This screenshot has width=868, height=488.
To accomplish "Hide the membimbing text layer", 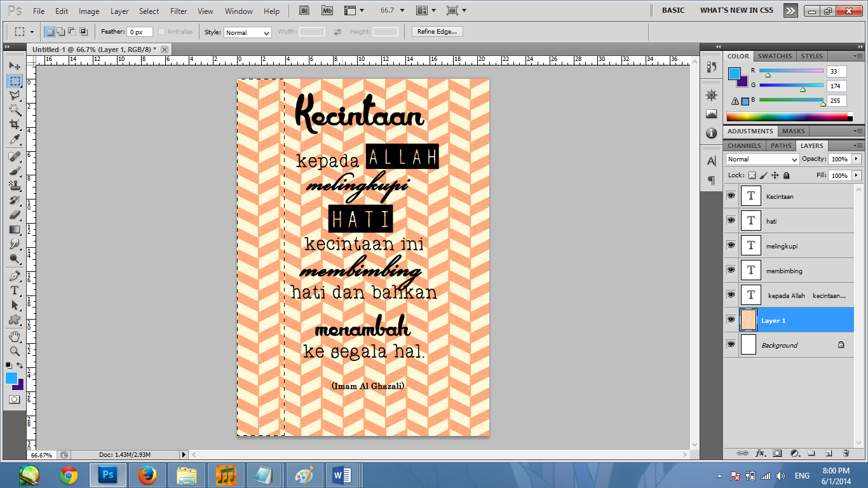I will [731, 270].
